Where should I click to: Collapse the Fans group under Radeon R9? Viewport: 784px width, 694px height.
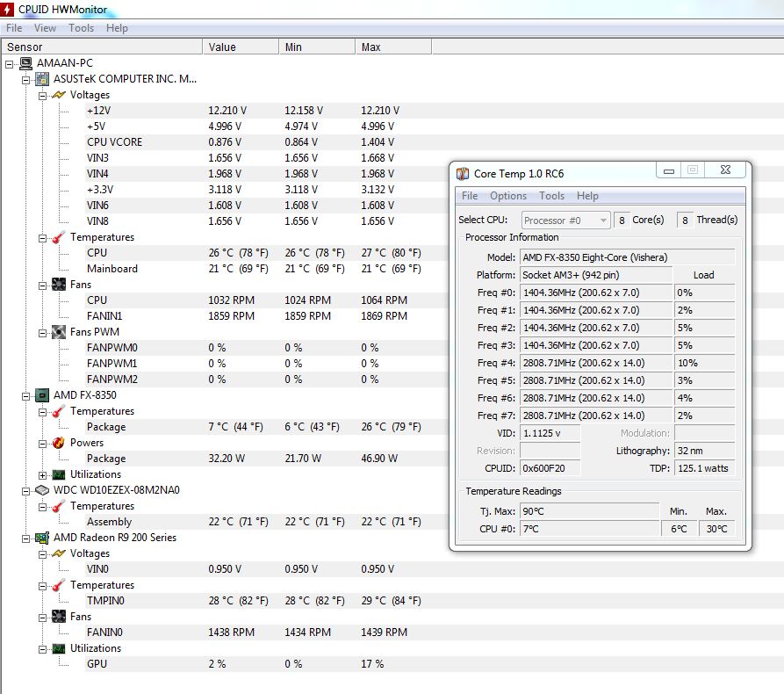(42, 618)
